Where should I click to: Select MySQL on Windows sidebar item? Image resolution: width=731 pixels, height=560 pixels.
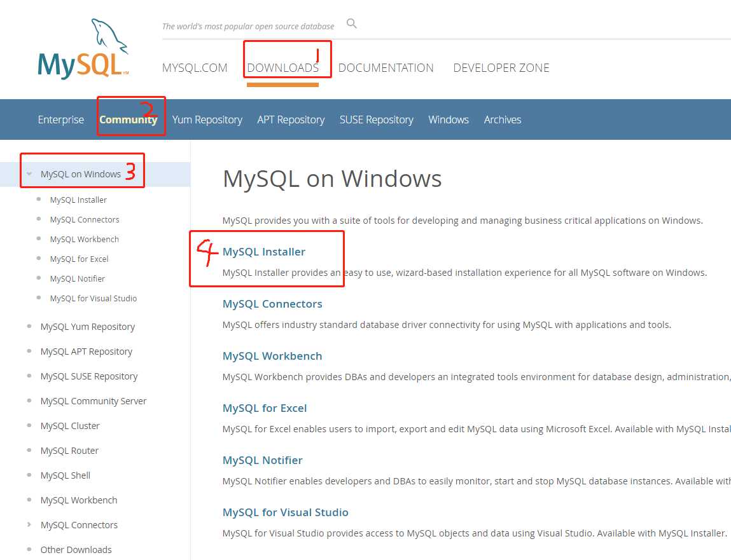pyautogui.click(x=81, y=174)
